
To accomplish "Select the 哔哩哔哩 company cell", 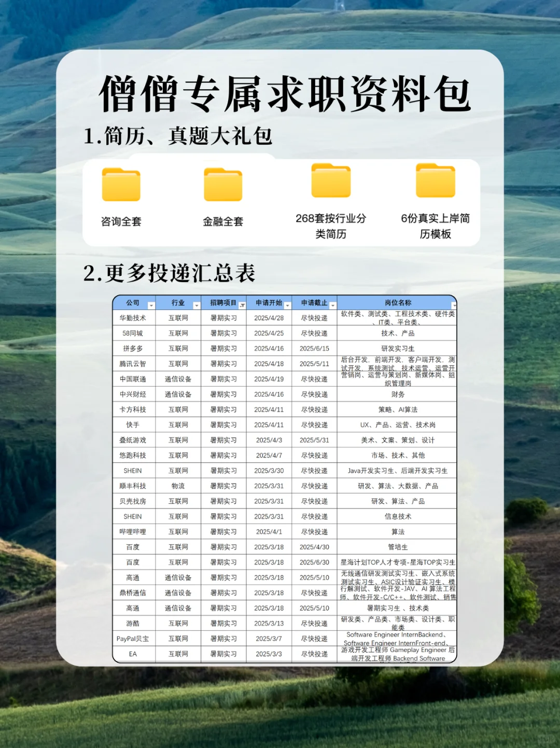I will (133, 532).
